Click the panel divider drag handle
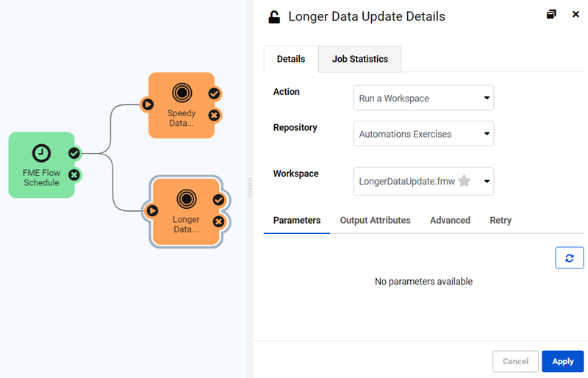 250,188
